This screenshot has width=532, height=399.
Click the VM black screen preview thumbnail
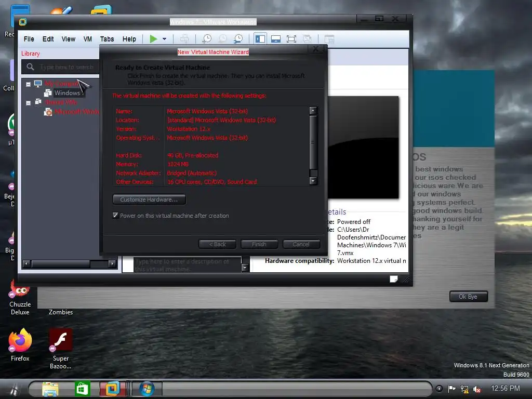pos(363,147)
